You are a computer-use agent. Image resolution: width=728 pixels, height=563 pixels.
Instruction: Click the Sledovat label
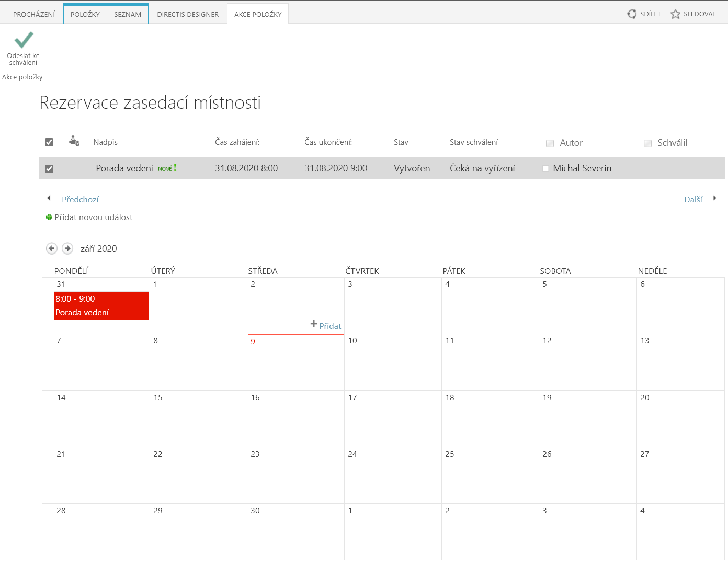pos(699,14)
